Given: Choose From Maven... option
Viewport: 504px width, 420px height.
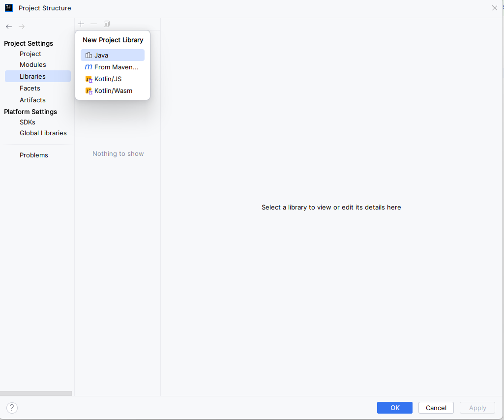Looking at the screenshot, I should (113, 67).
